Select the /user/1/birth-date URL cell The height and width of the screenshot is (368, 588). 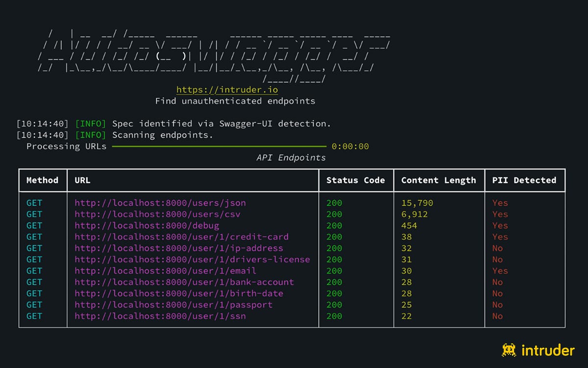[179, 293]
